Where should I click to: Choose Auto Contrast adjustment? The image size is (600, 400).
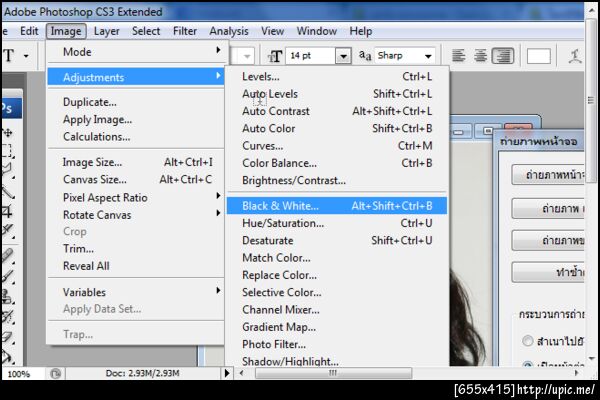(337, 111)
